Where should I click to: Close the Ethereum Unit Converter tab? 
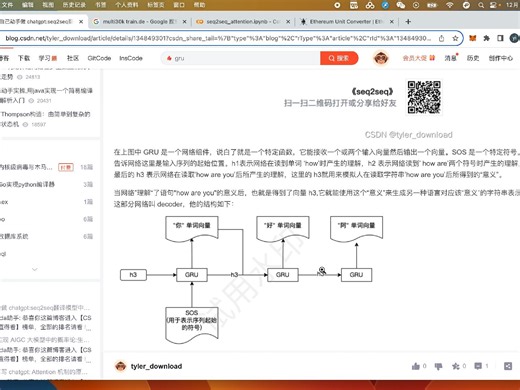click(x=392, y=22)
